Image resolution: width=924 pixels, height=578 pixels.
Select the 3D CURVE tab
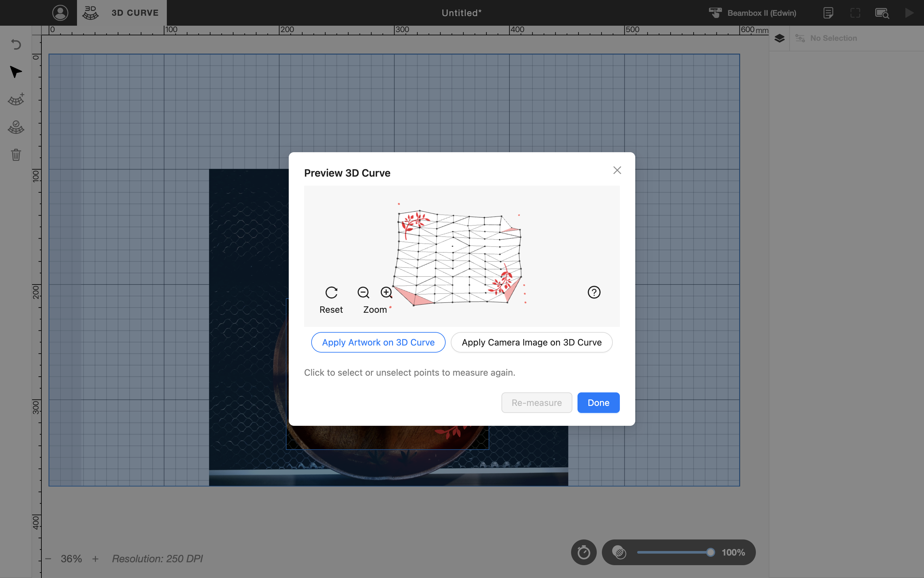122,13
